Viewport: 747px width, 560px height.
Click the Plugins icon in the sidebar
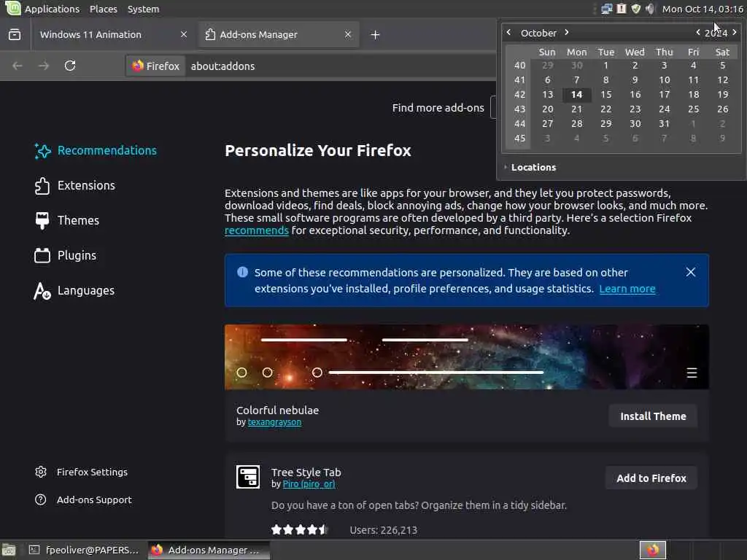(x=42, y=256)
